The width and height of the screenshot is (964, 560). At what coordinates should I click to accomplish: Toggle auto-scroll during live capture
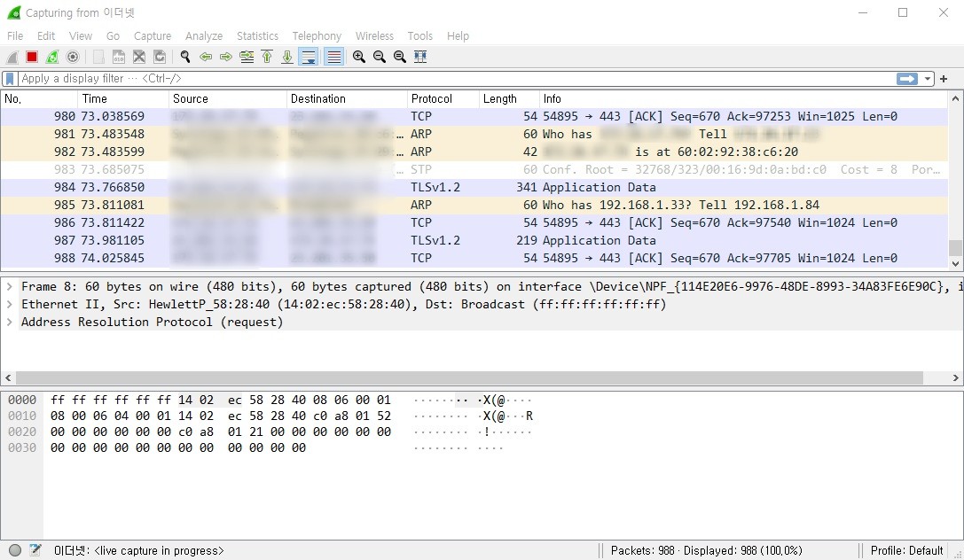[x=308, y=57]
